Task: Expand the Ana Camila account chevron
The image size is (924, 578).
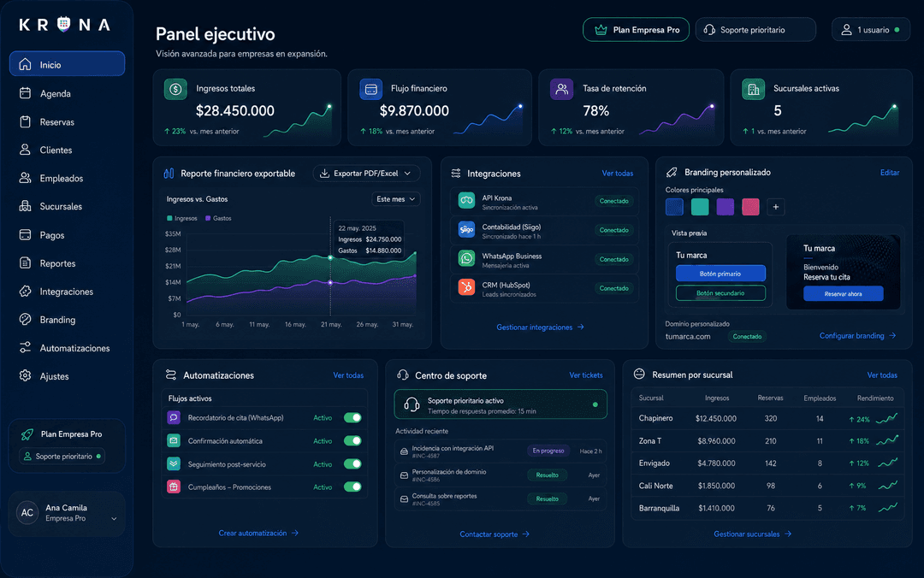Action: pyautogui.click(x=114, y=518)
